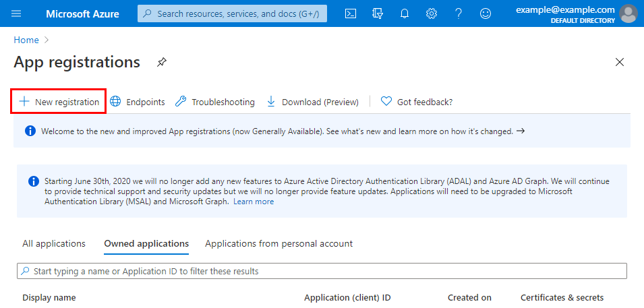Click the arrow in the Welcome banner
644x308 pixels.
tap(521, 131)
